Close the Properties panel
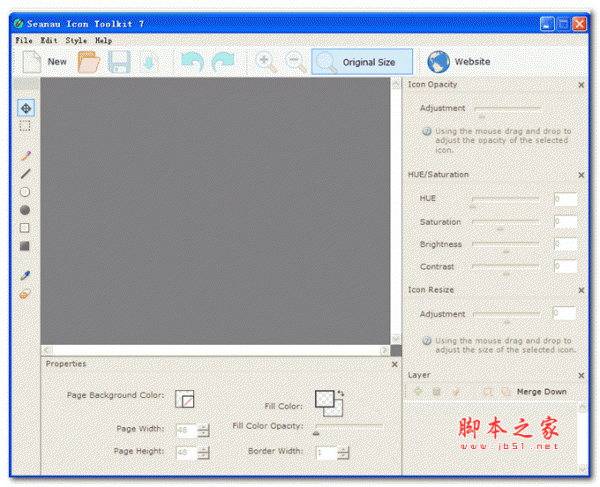 (395, 365)
